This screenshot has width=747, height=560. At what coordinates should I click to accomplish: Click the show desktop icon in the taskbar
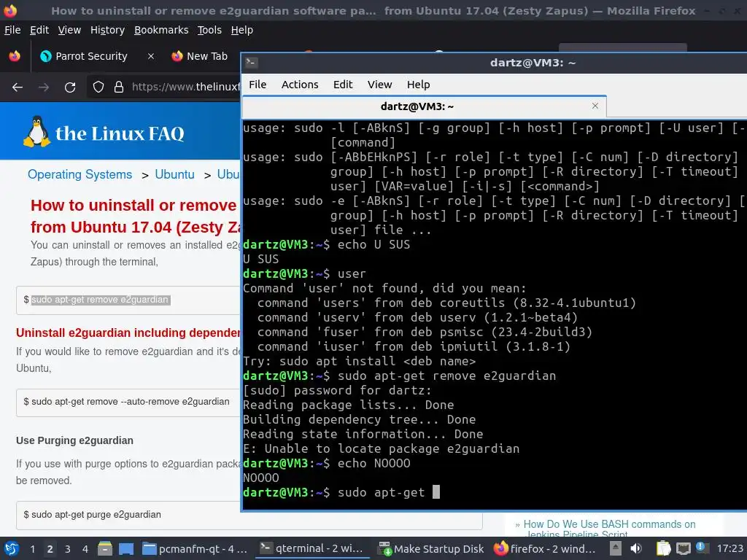125,548
